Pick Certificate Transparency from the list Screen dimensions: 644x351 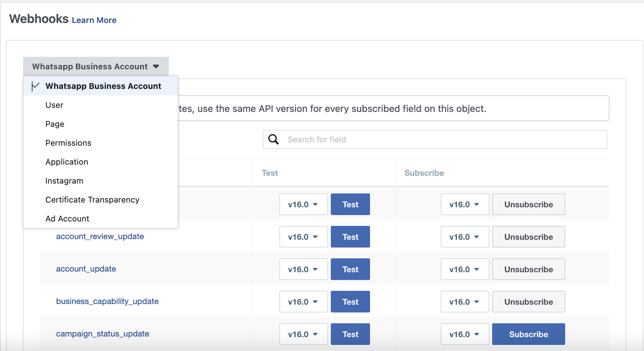(x=101, y=200)
